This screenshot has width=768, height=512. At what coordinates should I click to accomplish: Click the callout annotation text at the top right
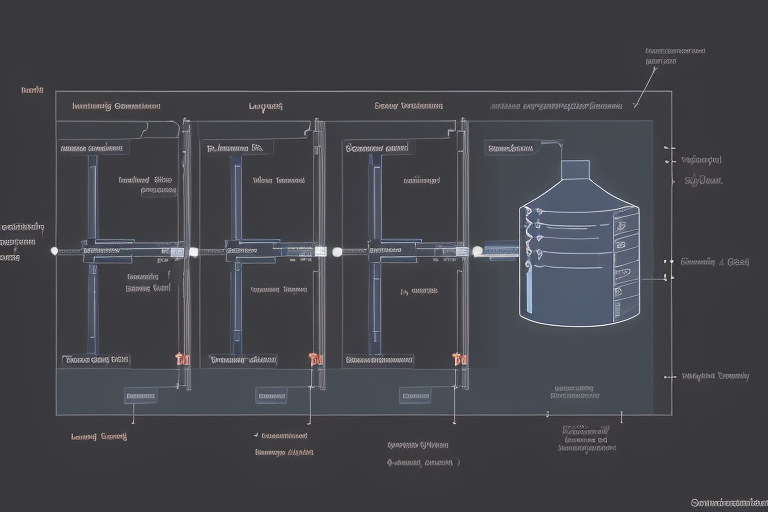(x=675, y=55)
